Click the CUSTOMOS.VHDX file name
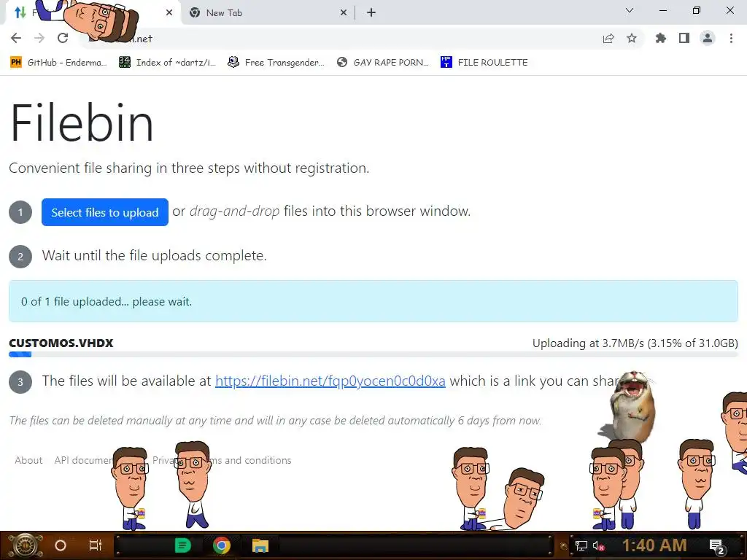Screen dimensions: 747x560 tap(61, 343)
